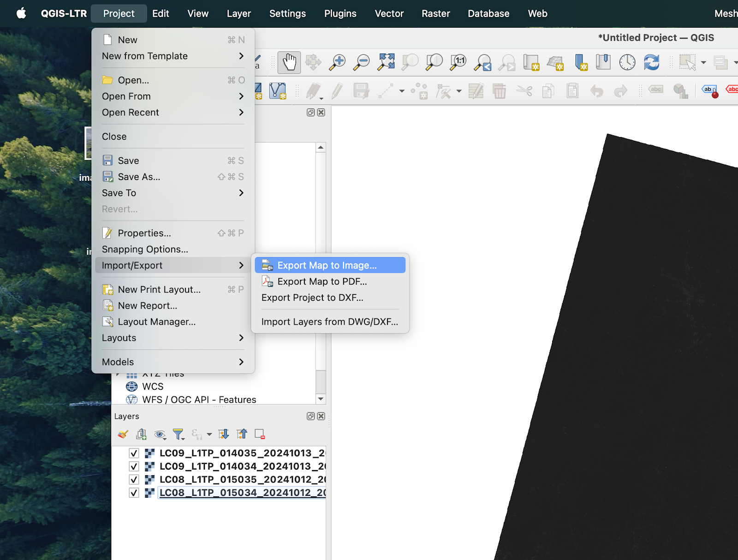The width and height of the screenshot is (738, 560).
Task: Click the Undo arrow icon
Action: pyautogui.click(x=596, y=91)
